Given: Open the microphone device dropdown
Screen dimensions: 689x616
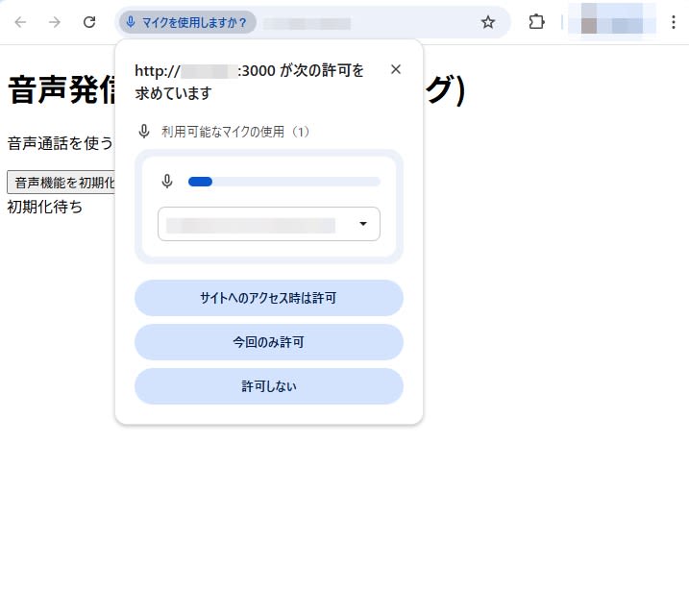Looking at the screenshot, I should tap(269, 224).
